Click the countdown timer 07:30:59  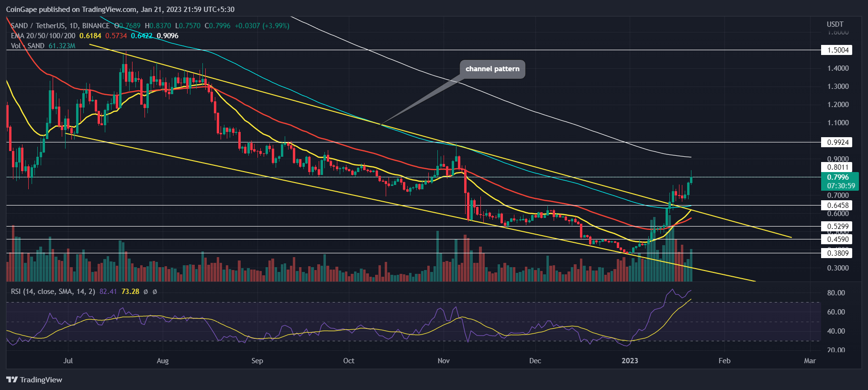tap(841, 186)
